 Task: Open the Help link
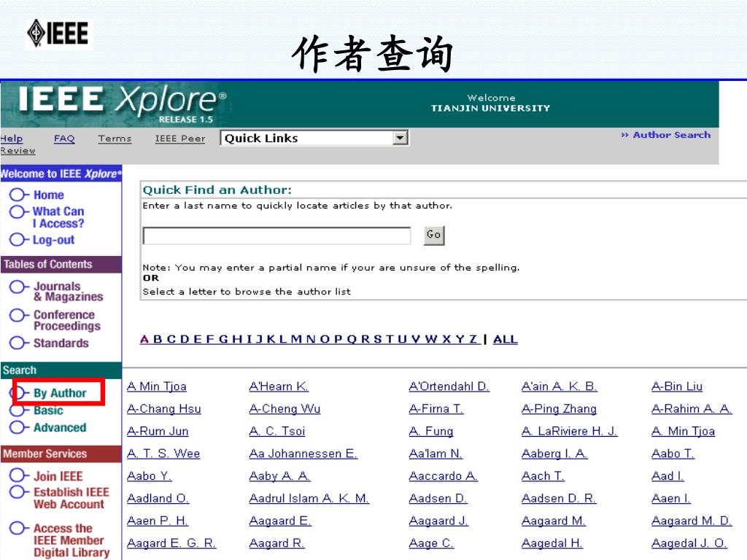click(12, 139)
